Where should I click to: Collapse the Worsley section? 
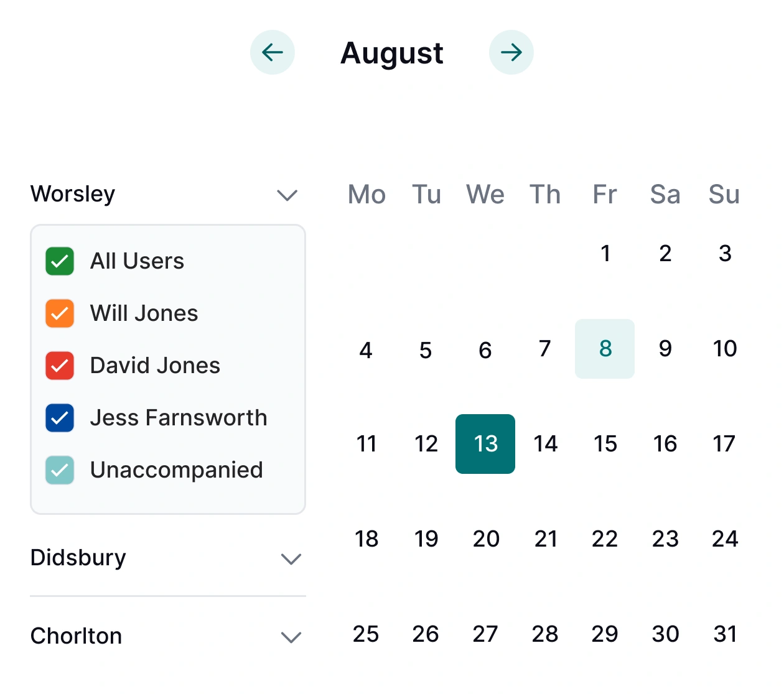(287, 195)
